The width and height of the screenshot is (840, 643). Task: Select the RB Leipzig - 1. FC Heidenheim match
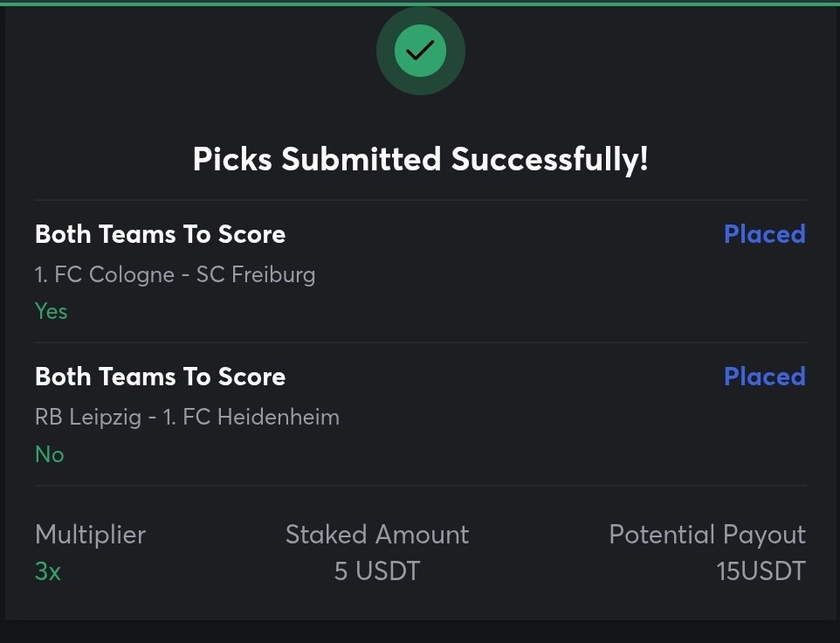pyautogui.click(x=187, y=417)
